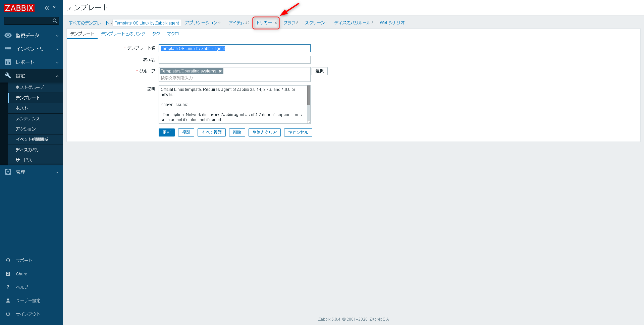The height and width of the screenshot is (325, 644).
Task: Click the 複製 button
Action: (186, 132)
